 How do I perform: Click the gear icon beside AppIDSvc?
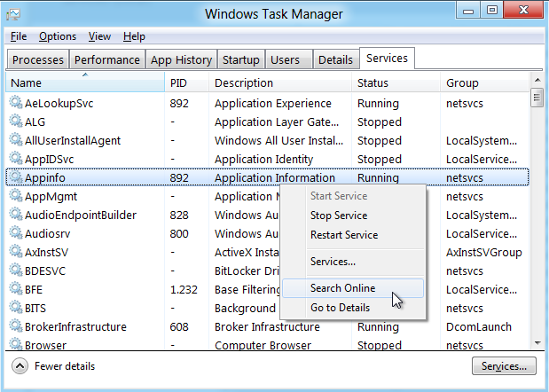(16, 158)
